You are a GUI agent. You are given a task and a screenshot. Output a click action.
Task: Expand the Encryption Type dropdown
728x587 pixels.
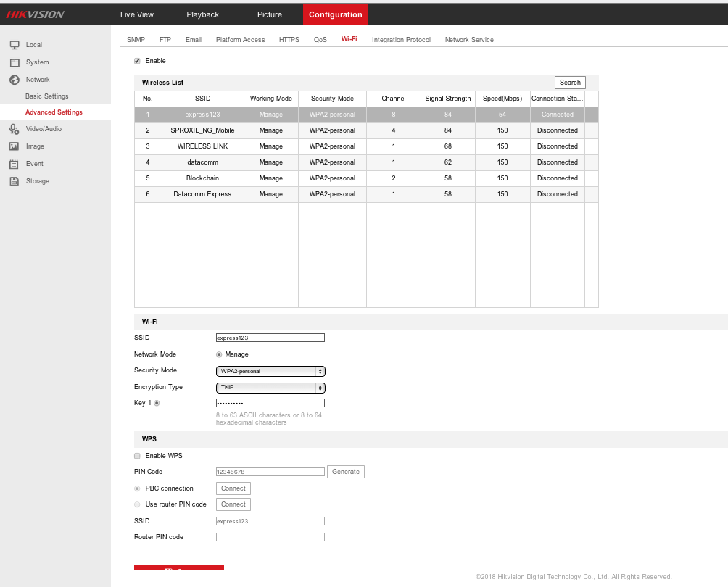pyautogui.click(x=270, y=388)
